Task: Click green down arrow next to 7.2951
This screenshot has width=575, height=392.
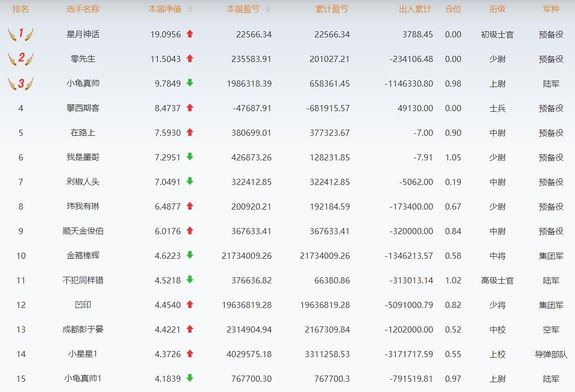Action: [190, 157]
